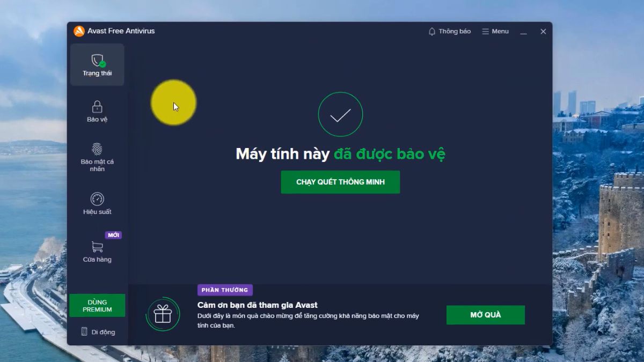
Task: Click the Thông báo bell icon
Action: click(x=432, y=32)
